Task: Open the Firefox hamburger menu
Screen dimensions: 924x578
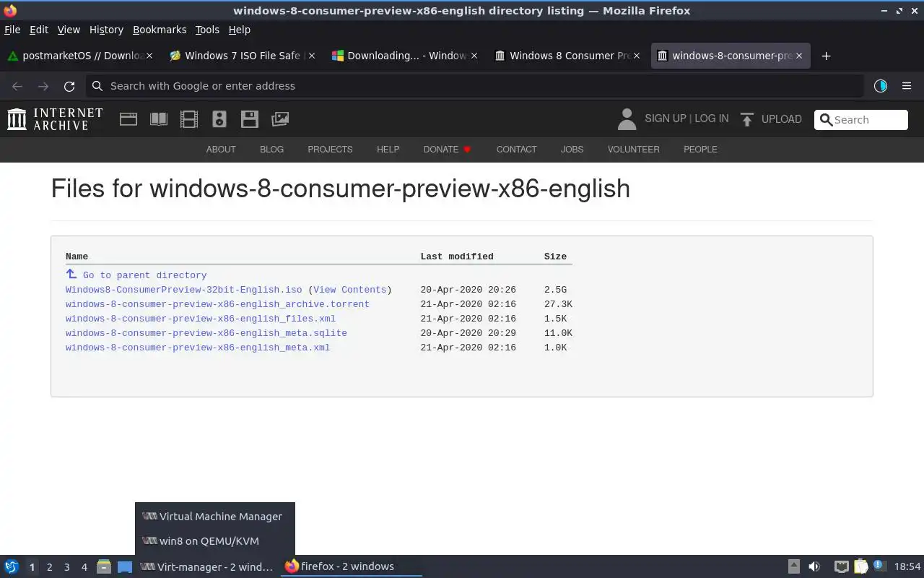Action: (907, 86)
